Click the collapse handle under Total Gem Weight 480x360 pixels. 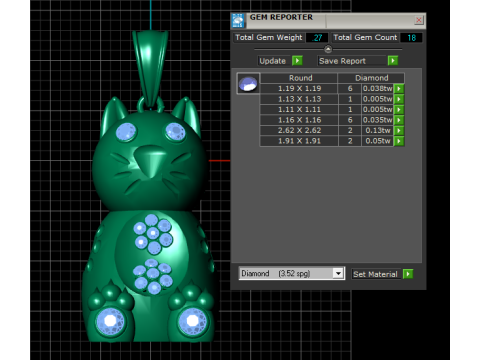point(328,49)
